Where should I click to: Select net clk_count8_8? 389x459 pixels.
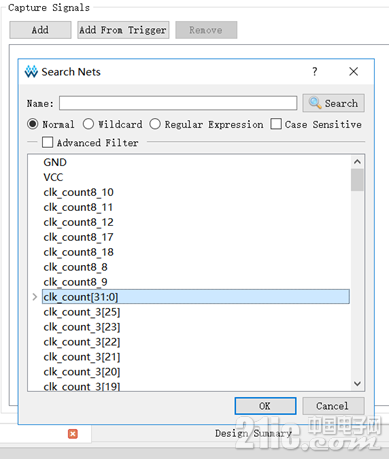pyautogui.click(x=76, y=267)
